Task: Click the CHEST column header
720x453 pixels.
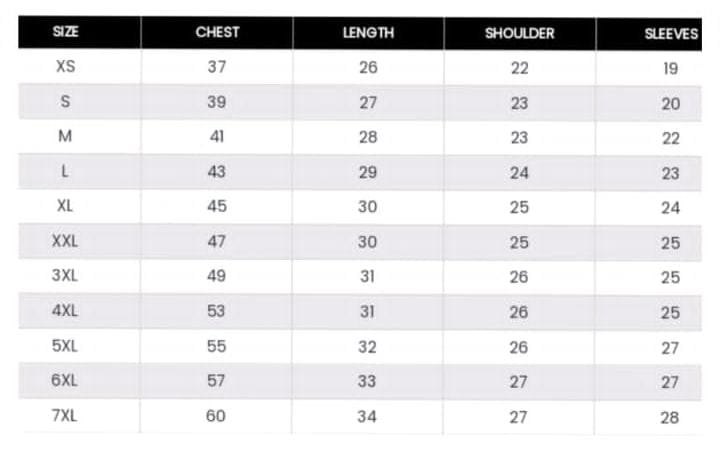Action: (217, 32)
